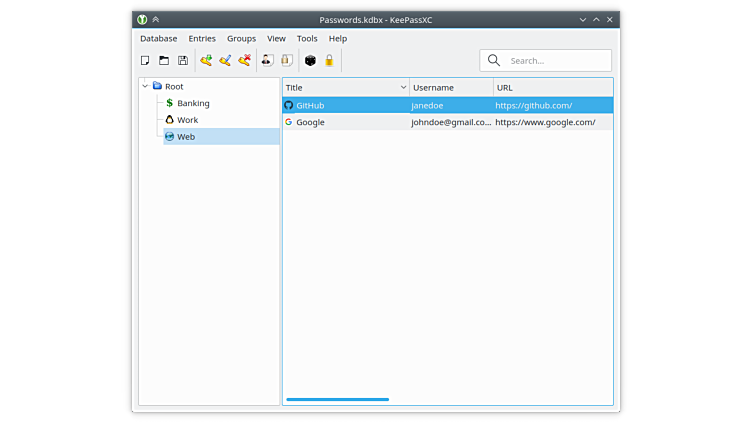Open the Entries menu

[x=202, y=38]
